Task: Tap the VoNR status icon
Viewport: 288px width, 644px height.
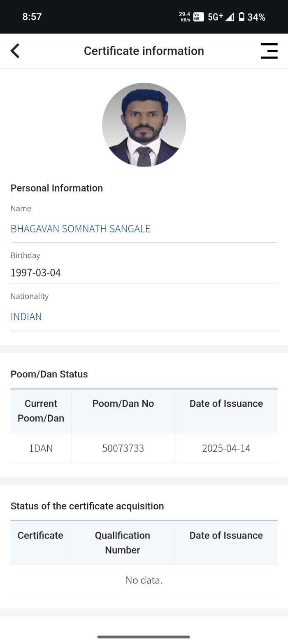Action: point(198,17)
